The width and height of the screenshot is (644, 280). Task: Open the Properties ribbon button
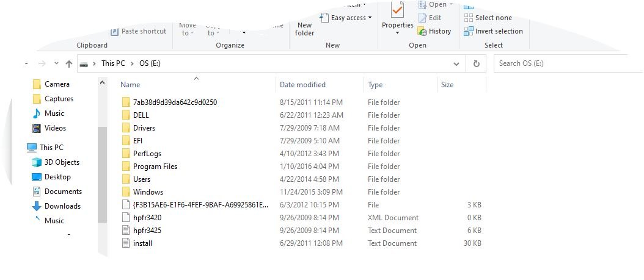(397, 16)
